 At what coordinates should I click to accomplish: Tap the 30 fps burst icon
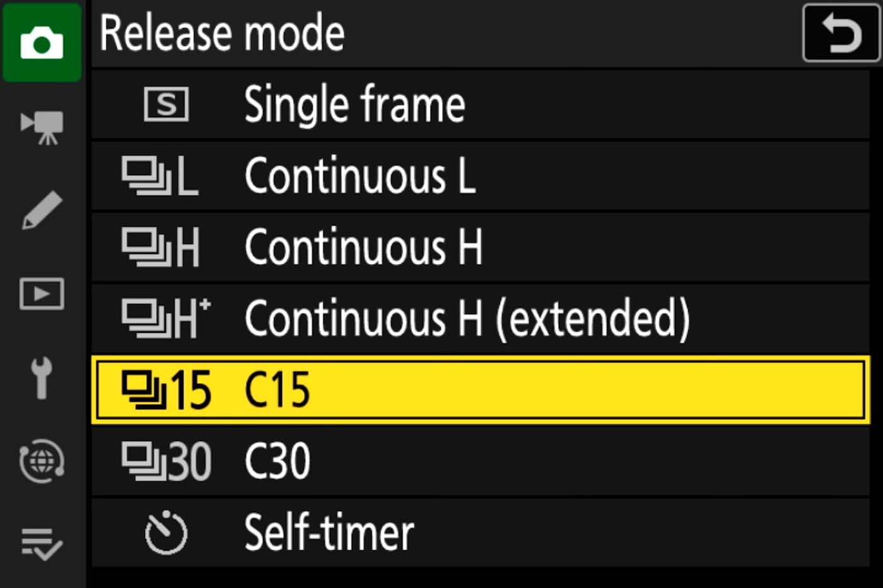click(166, 461)
